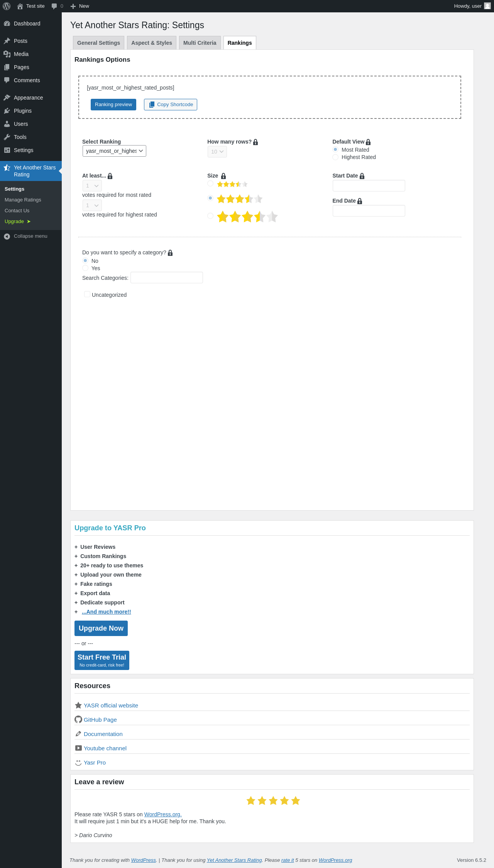
Task: Open Youtube channel link
Action: 105,748
